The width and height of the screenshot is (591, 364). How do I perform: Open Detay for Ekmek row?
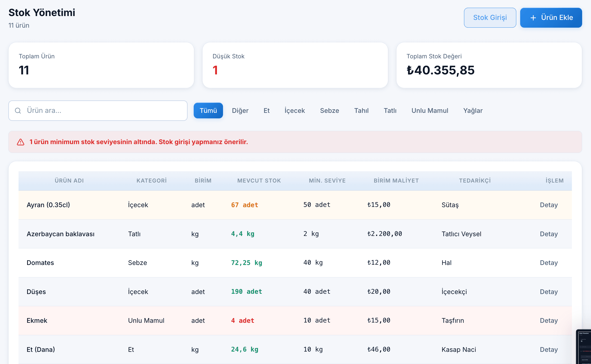(x=548, y=321)
